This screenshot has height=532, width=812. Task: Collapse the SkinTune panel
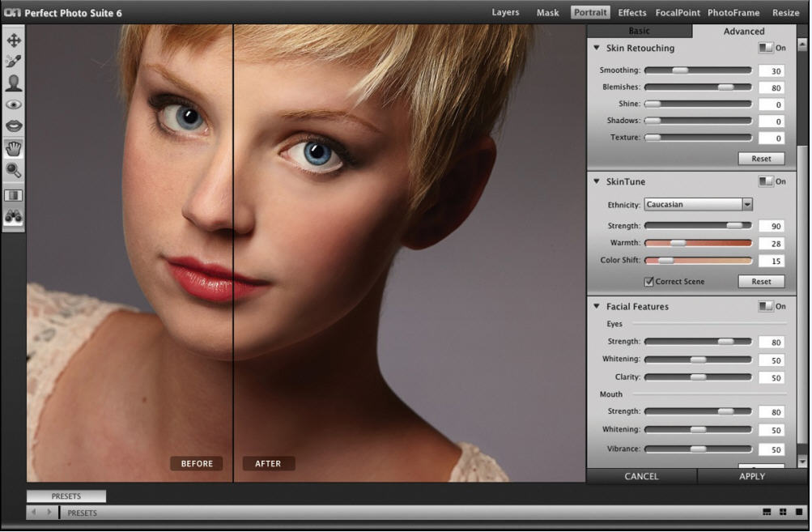pos(597,181)
